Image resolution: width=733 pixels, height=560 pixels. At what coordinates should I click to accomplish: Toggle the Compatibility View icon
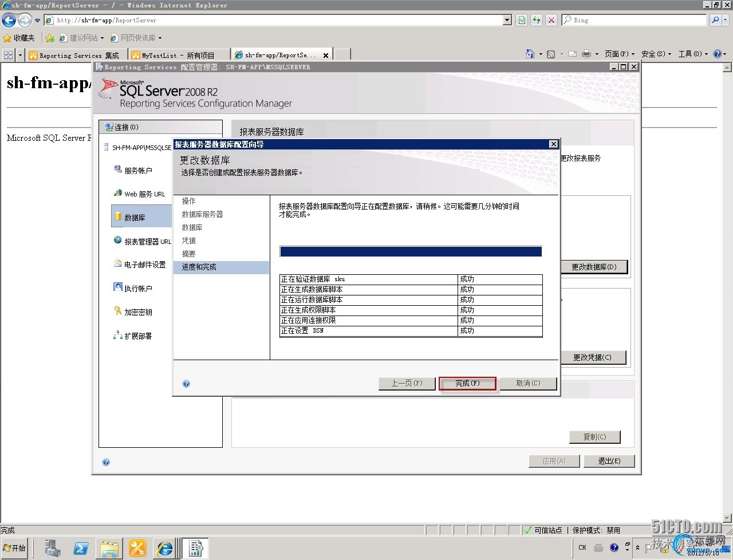(x=522, y=20)
